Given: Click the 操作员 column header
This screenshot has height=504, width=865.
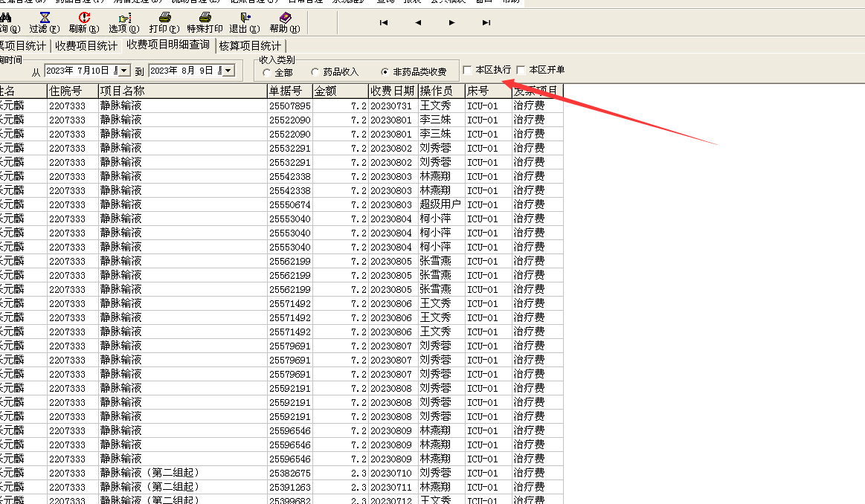Looking at the screenshot, I should pyautogui.click(x=441, y=91).
